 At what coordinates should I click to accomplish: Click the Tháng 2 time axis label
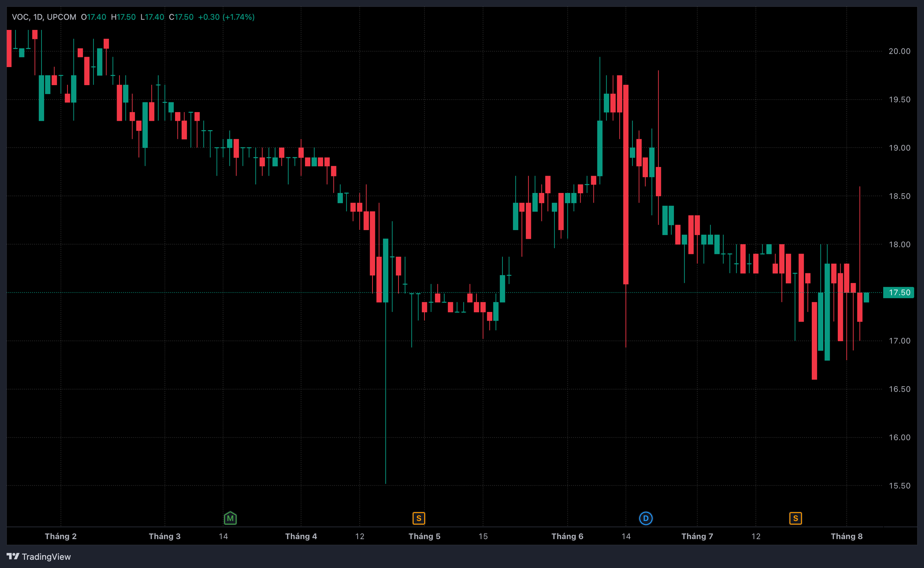pos(61,536)
